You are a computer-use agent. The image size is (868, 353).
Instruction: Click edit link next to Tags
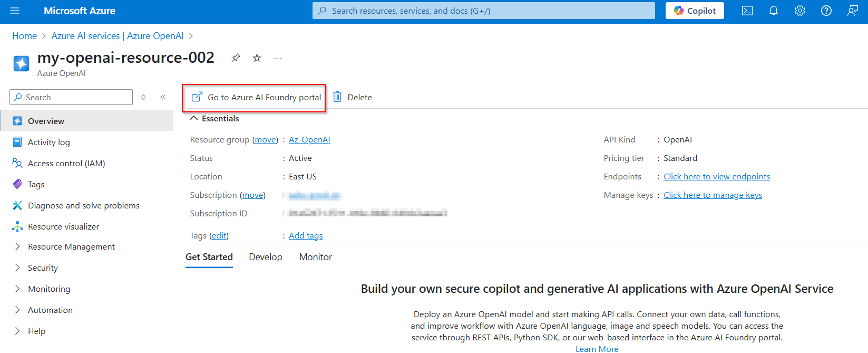(219, 235)
